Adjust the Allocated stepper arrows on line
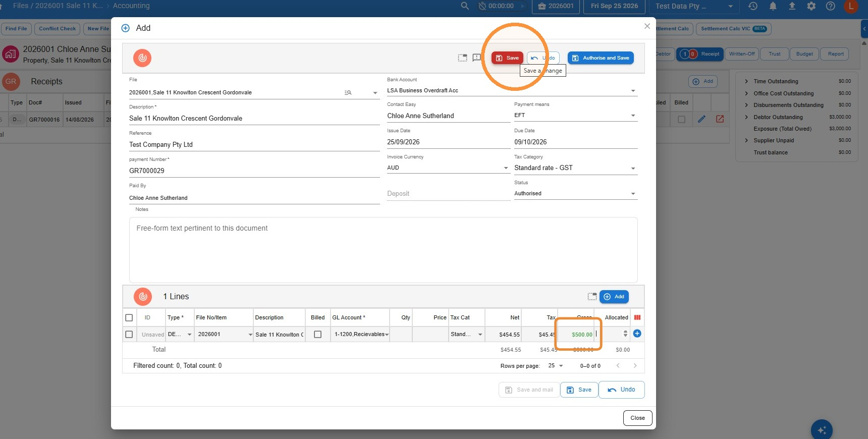The width and height of the screenshot is (868, 439). coord(625,334)
